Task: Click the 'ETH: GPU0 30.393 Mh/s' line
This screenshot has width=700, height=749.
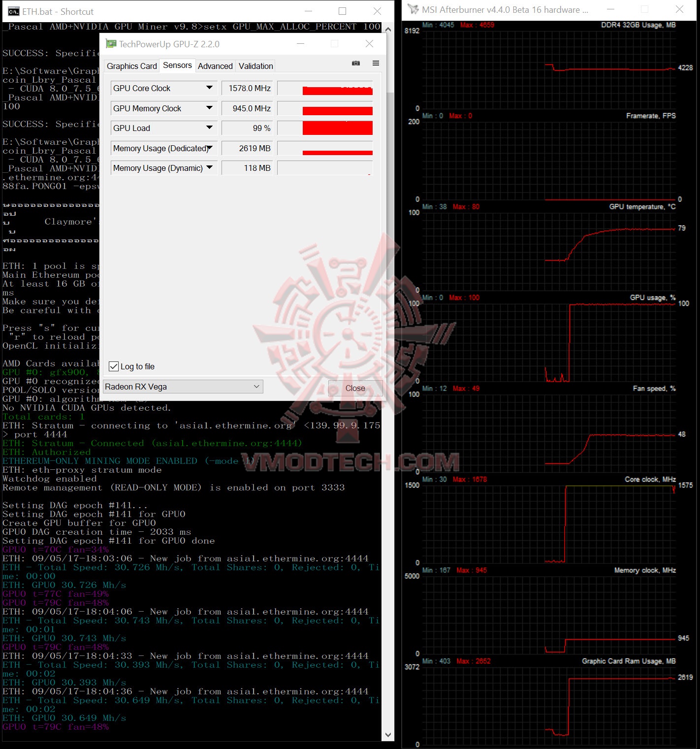Action: coord(64,683)
